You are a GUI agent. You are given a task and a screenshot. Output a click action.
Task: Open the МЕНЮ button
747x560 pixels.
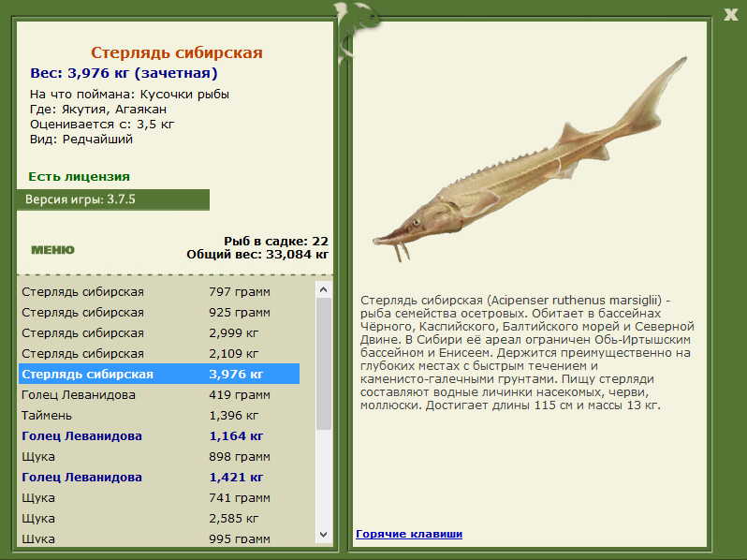52,250
